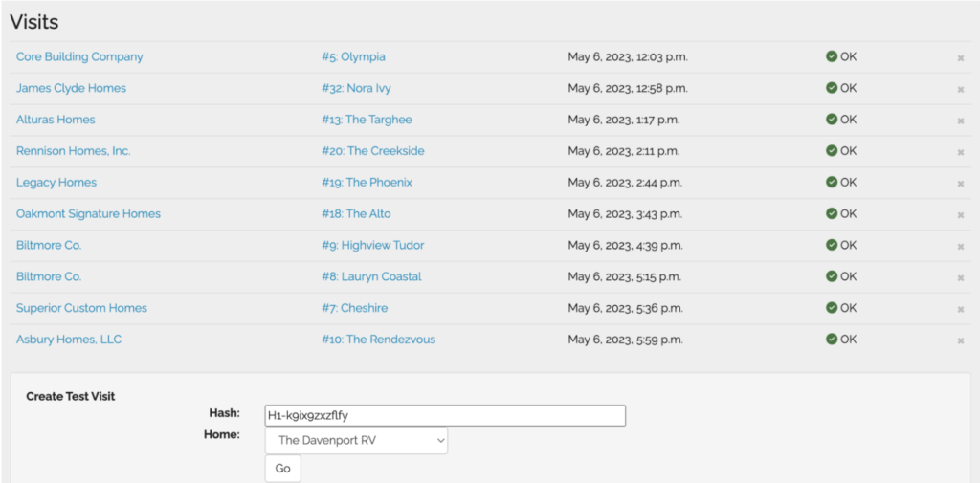Open #13: The Targhee link
The height and width of the screenshot is (483, 980).
click(367, 121)
